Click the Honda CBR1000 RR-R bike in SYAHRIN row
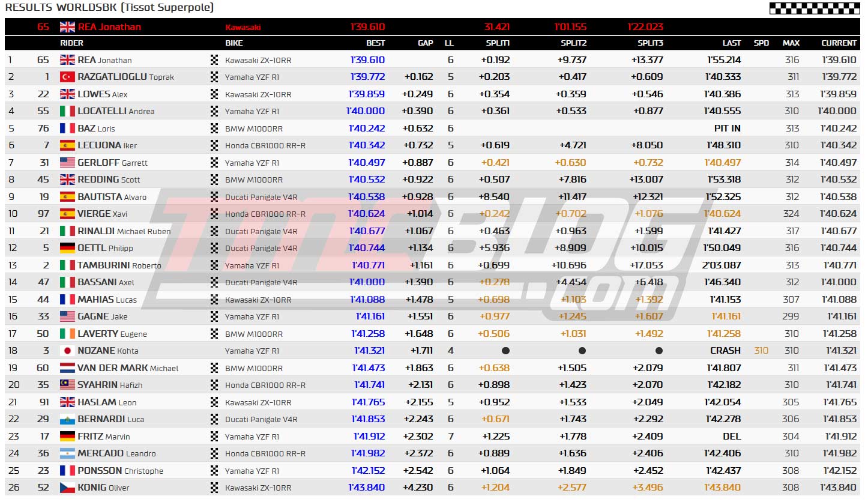 point(265,385)
